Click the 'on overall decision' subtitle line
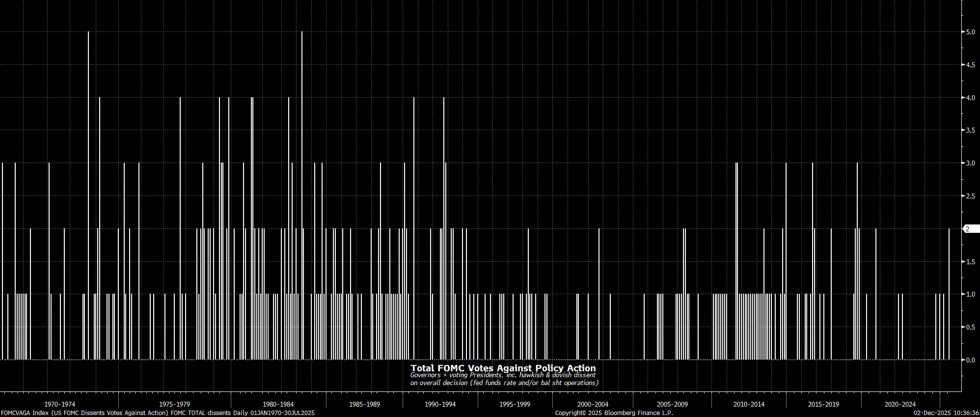 tap(504, 383)
